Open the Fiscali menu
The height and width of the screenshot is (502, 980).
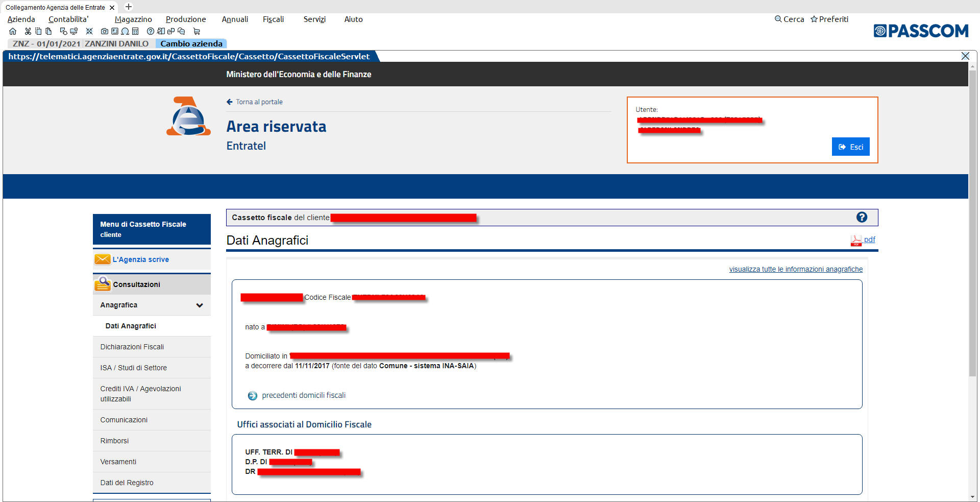tap(273, 19)
